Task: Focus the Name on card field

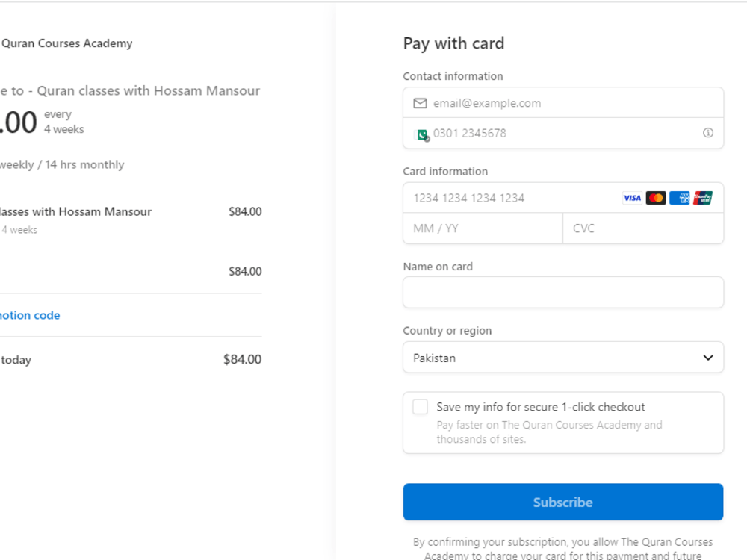Action: click(563, 292)
